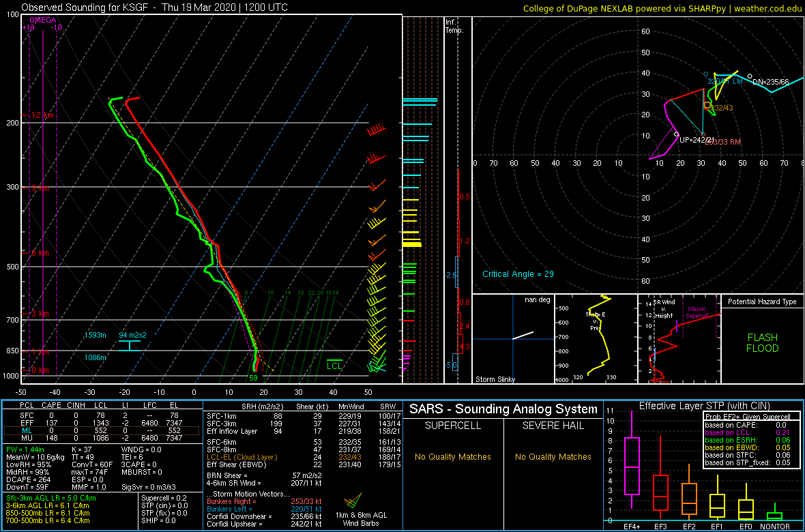Click the Inf. Temp. panel header
Viewport: 805px width, 532px height.
click(454, 26)
